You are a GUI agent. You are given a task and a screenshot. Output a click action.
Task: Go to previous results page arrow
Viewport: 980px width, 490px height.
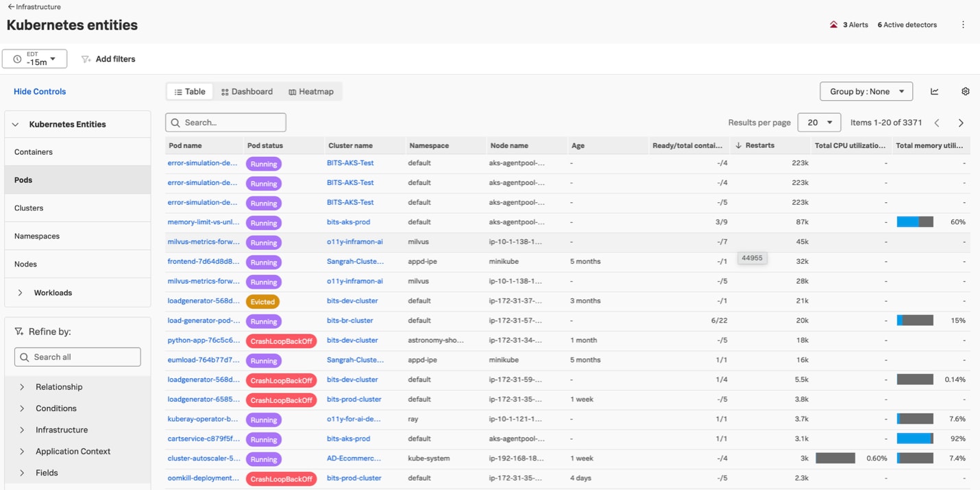[x=937, y=123]
